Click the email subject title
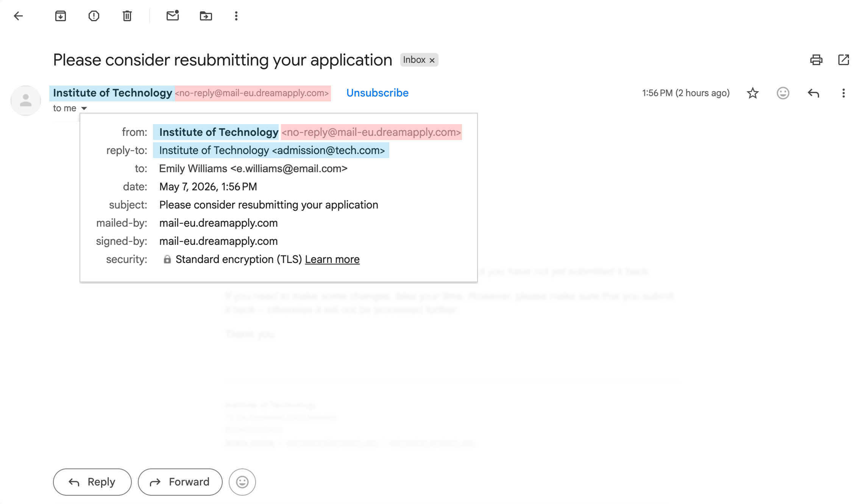852x504 pixels. (x=223, y=60)
